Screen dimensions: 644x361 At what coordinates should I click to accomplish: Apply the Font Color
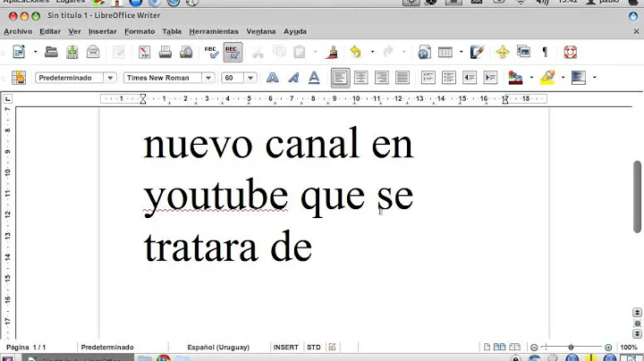(x=515, y=78)
